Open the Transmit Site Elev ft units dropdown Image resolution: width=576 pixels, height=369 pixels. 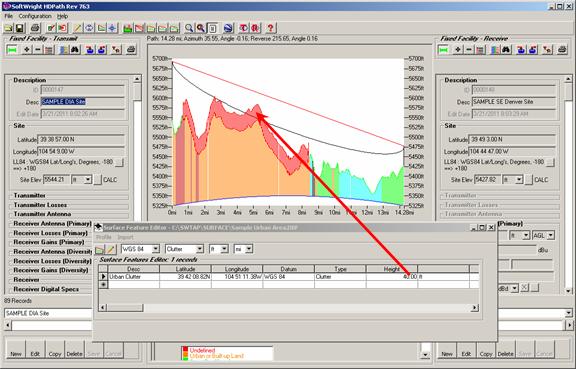click(x=87, y=180)
